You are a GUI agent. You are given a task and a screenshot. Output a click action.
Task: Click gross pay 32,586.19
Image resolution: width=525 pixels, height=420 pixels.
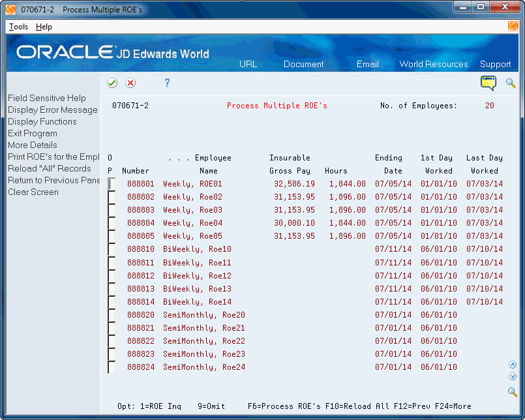point(294,184)
